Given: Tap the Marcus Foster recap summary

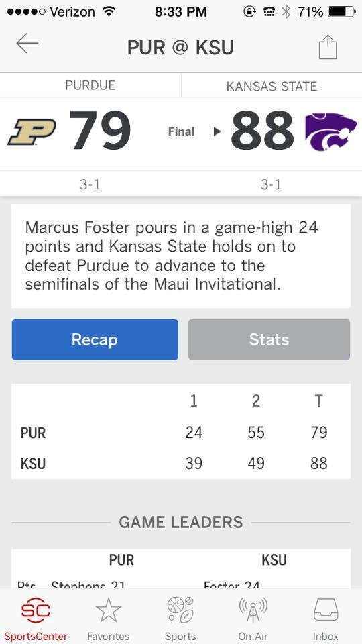Looking at the screenshot, I should click(181, 256).
